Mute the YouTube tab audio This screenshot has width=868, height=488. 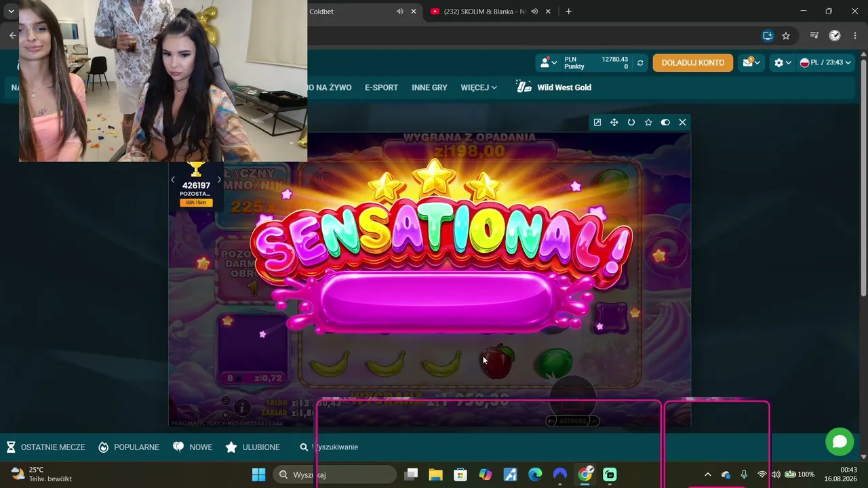coord(534,12)
